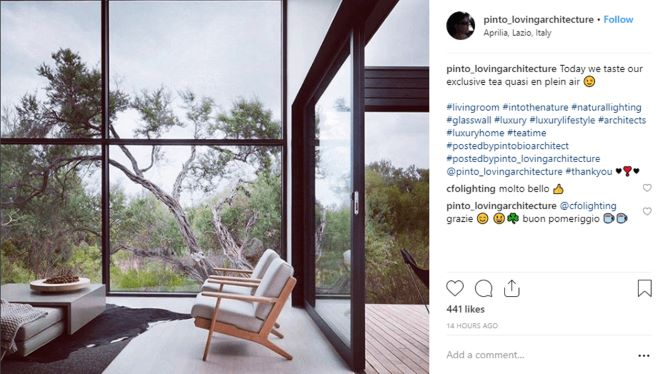Focus the Add a comment field
Viewport: 668px width, 374px height.
click(537, 355)
